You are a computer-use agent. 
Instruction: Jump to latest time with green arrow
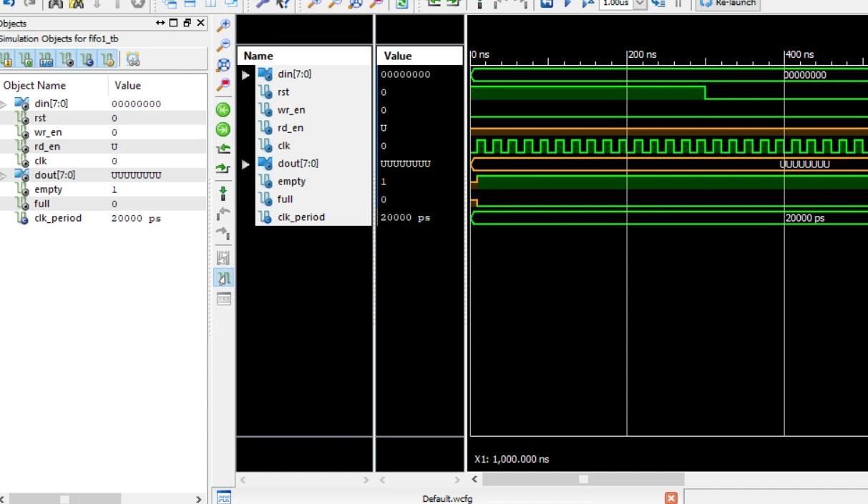pyautogui.click(x=223, y=129)
